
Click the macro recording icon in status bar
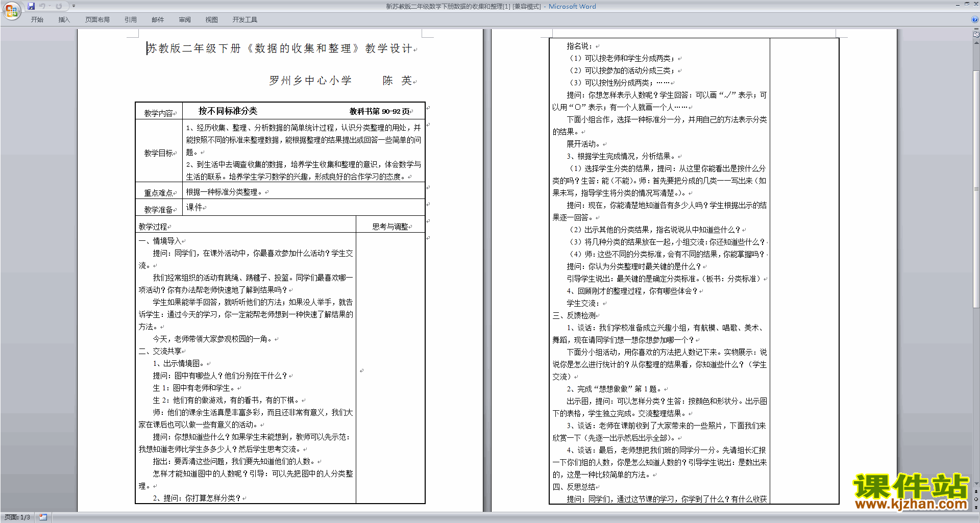[x=43, y=517]
